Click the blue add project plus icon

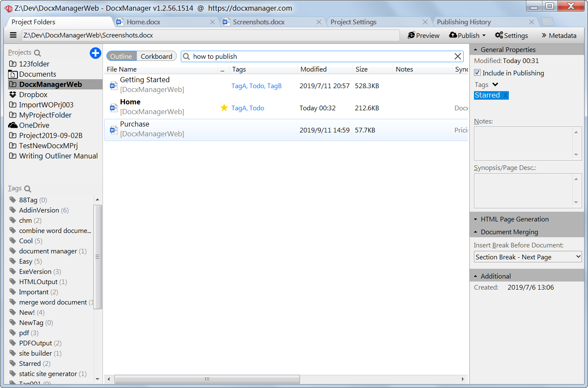tap(95, 53)
